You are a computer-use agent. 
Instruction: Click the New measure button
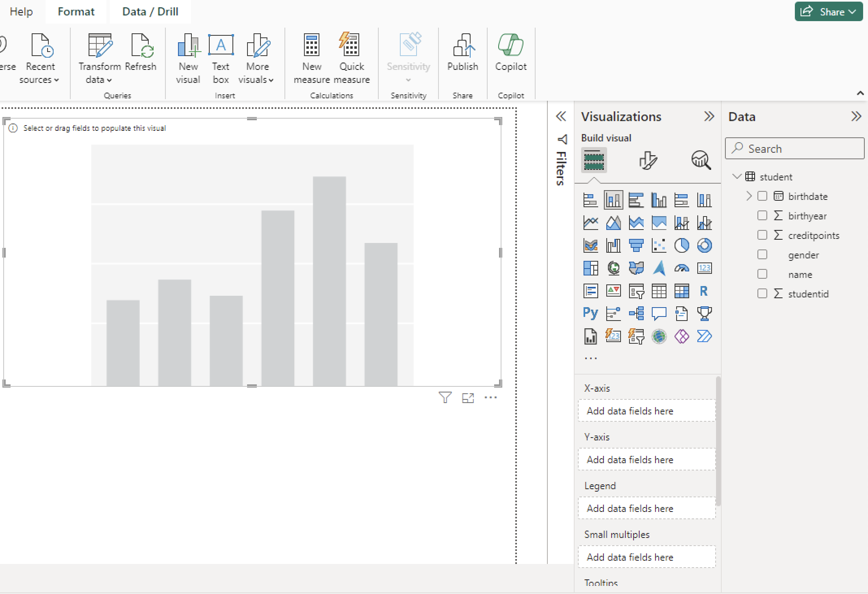pyautogui.click(x=311, y=57)
